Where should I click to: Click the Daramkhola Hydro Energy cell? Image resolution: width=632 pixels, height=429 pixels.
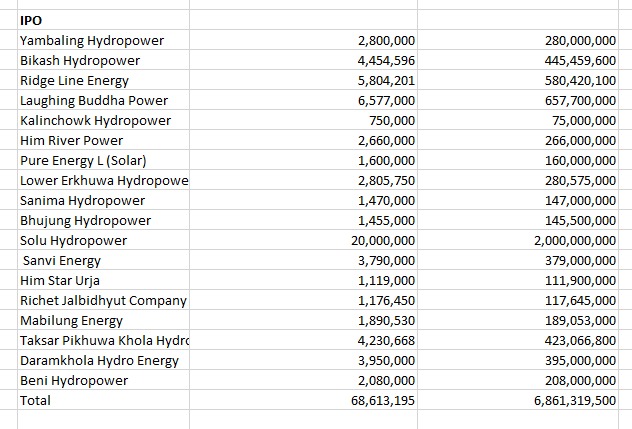(99, 360)
